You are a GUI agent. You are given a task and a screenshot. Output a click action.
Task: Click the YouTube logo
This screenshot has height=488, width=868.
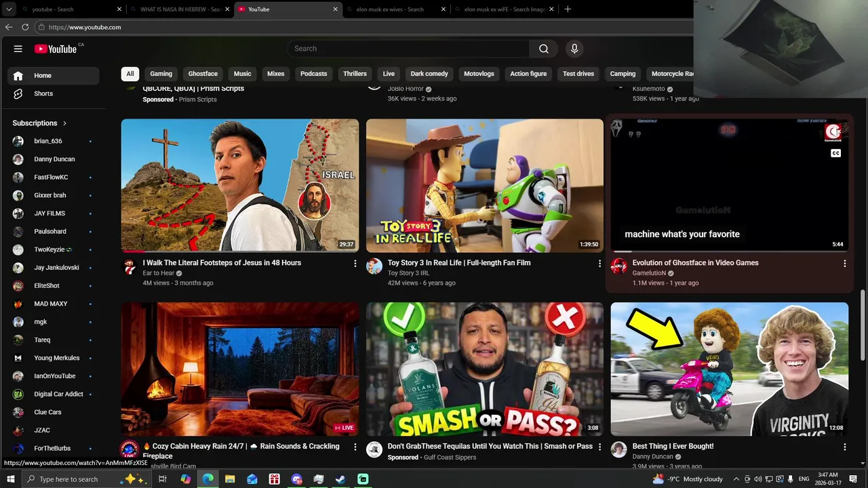point(56,49)
